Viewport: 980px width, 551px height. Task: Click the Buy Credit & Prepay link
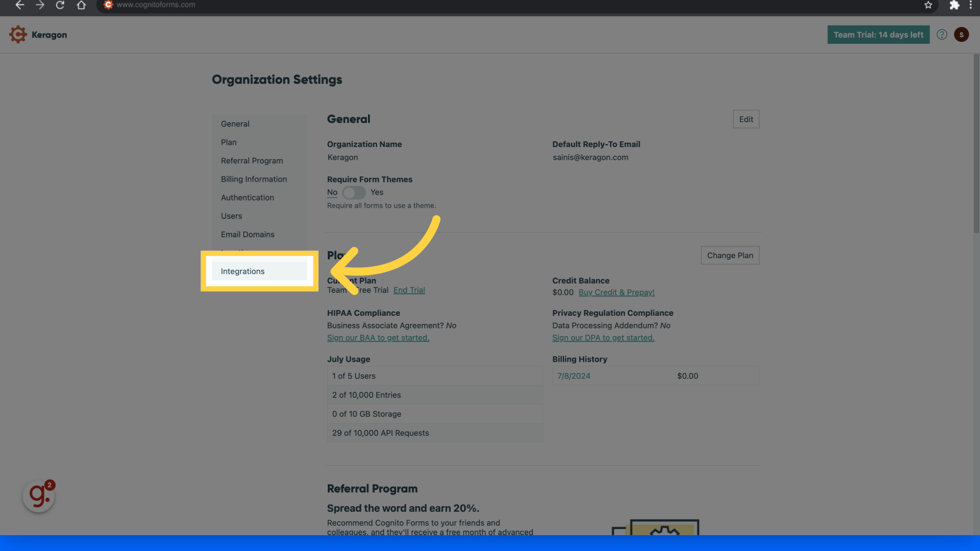pos(616,292)
